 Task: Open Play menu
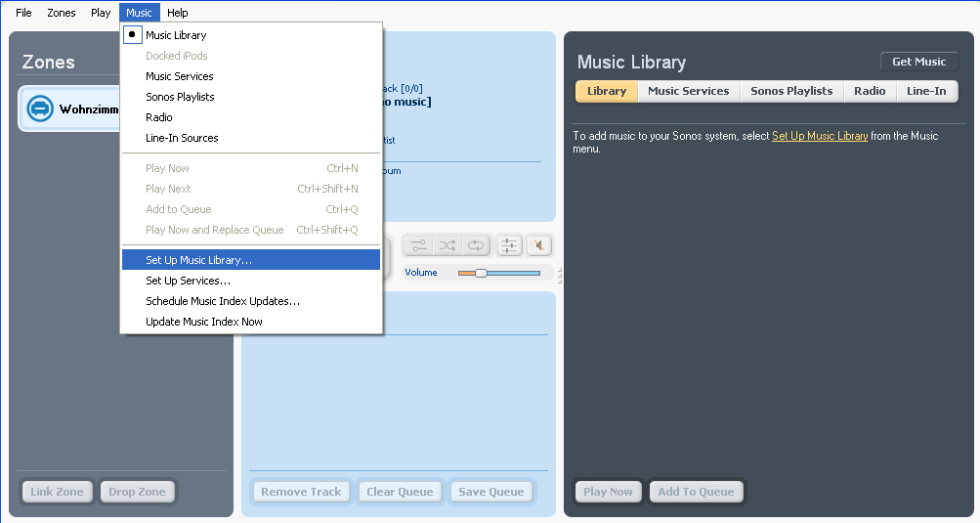[101, 13]
